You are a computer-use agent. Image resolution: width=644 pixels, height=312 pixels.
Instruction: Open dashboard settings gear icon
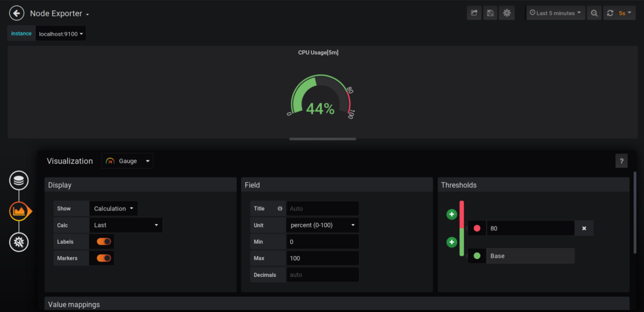[507, 13]
